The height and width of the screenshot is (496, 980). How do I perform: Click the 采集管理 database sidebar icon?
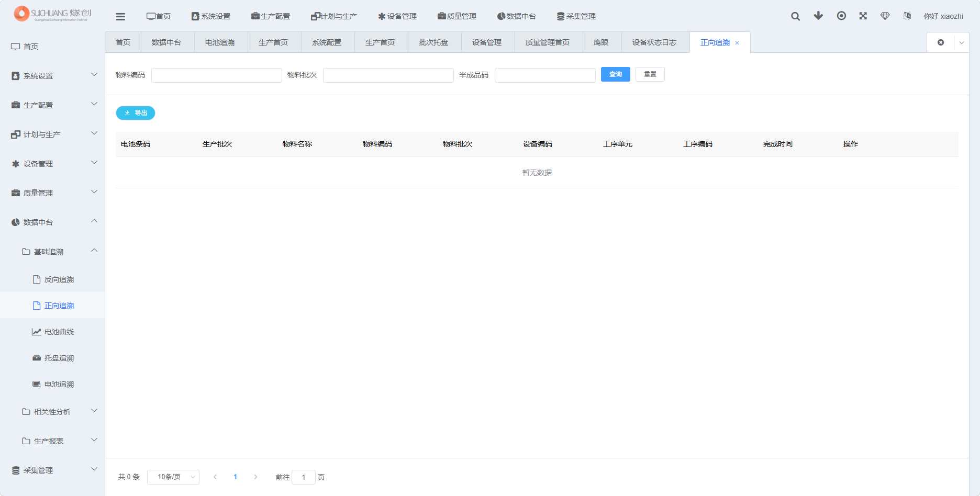[x=16, y=470]
